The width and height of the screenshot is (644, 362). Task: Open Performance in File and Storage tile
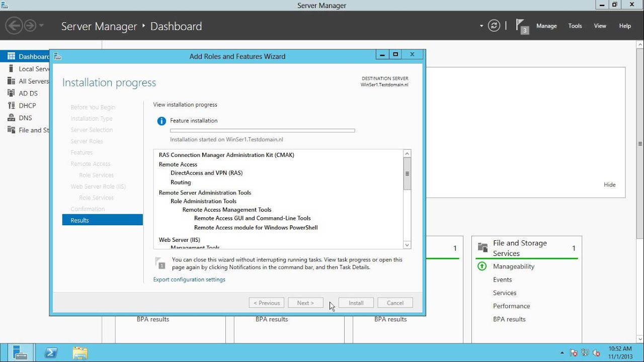(512, 306)
